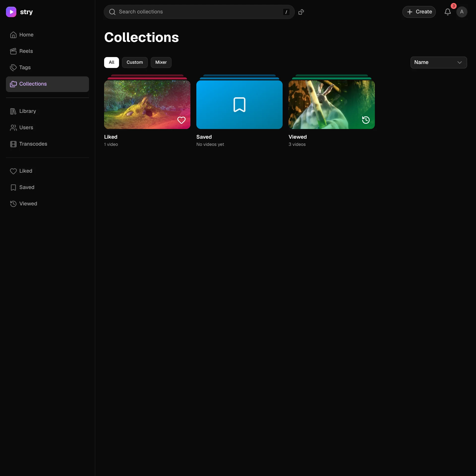Viewport: 476px width, 476px height.
Task: Open the Viewed collection thumbnail
Action: pos(332,104)
